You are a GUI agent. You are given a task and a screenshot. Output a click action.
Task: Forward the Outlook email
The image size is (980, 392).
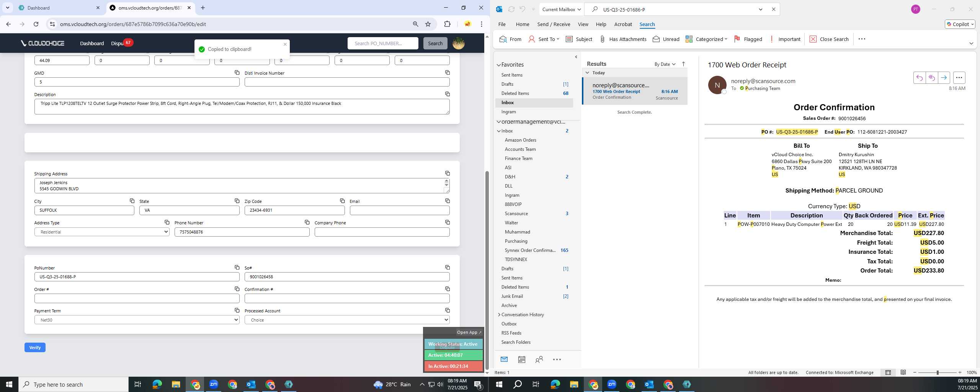[x=944, y=78]
